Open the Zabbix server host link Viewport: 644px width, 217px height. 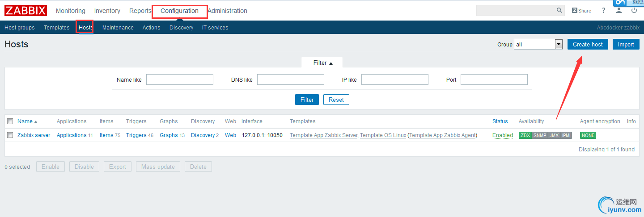coord(34,135)
